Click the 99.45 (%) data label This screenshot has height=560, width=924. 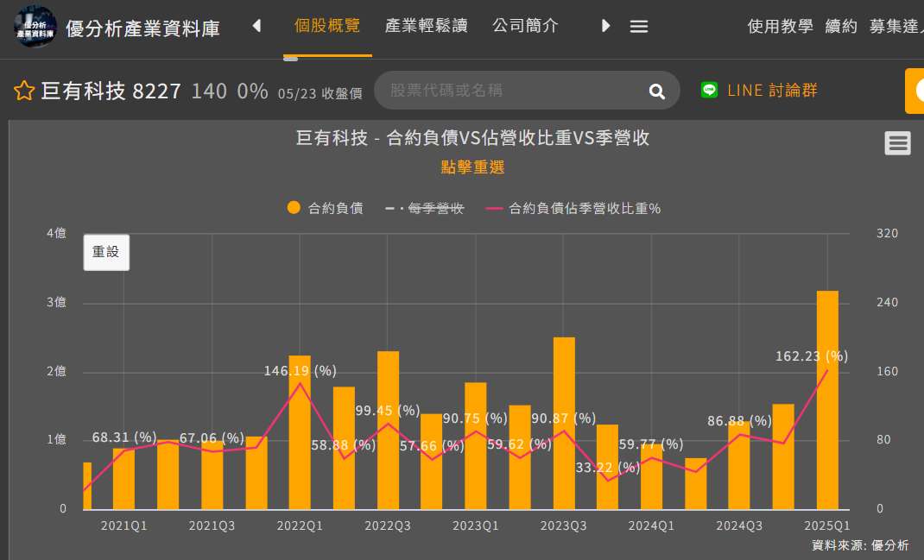pos(388,411)
